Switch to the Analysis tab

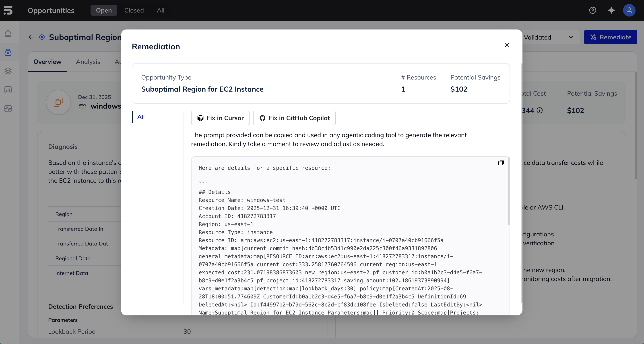[x=88, y=62]
